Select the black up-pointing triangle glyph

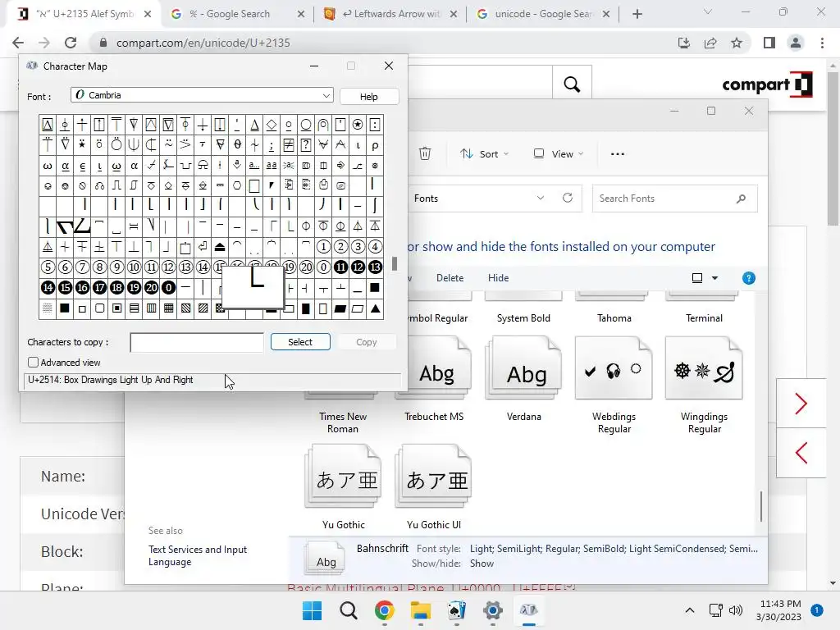[x=375, y=308]
